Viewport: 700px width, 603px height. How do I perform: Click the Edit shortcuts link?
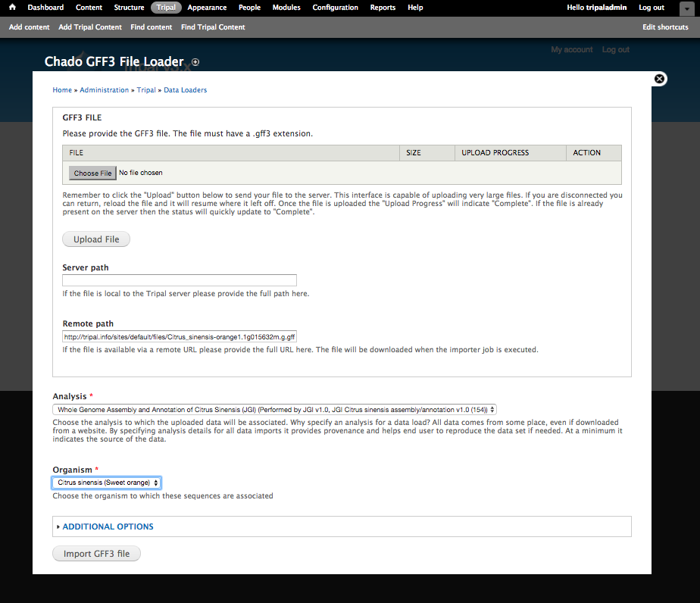pyautogui.click(x=665, y=27)
